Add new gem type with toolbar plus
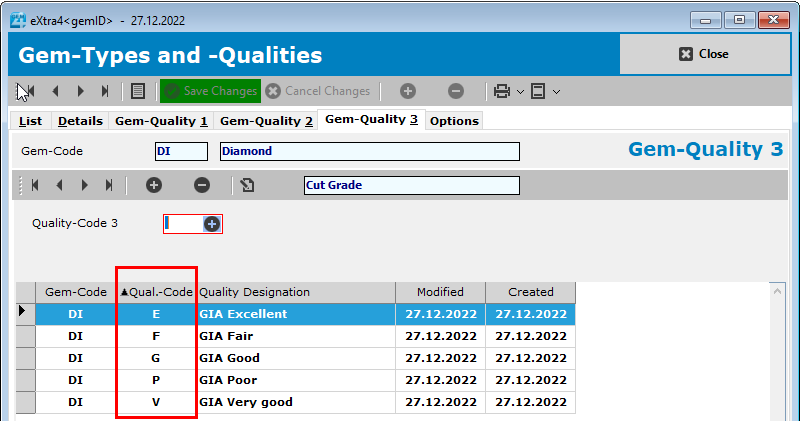Image resolution: width=802 pixels, height=421 pixels. [408, 91]
